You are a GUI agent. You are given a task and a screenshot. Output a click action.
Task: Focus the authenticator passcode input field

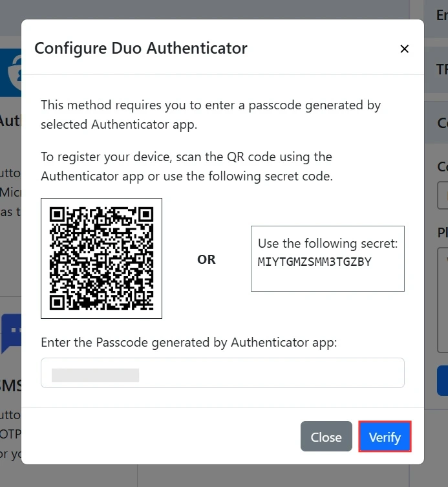point(222,373)
